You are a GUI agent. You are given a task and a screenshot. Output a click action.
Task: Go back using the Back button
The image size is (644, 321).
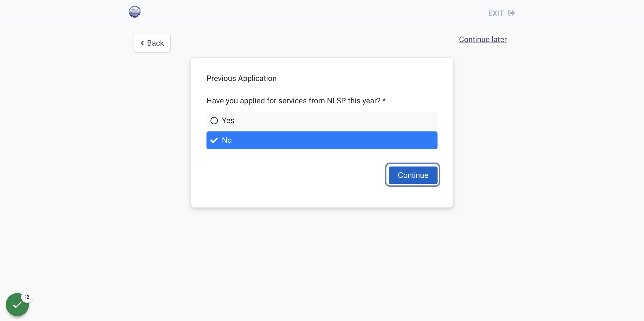pos(152,43)
